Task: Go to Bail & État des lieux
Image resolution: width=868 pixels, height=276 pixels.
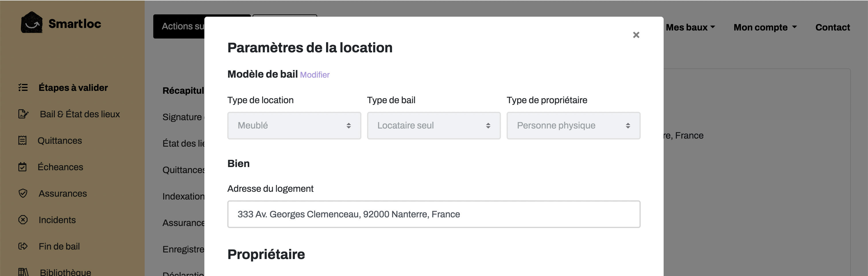Action: pos(80,114)
